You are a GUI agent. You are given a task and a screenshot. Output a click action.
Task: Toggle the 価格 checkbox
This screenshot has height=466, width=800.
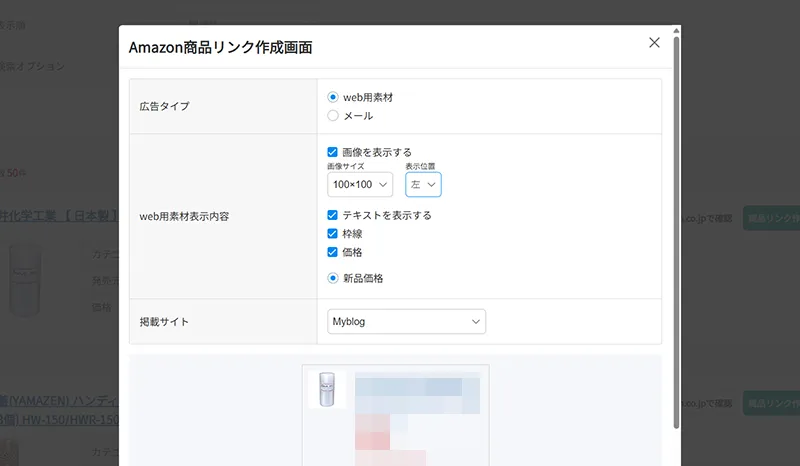(x=332, y=252)
